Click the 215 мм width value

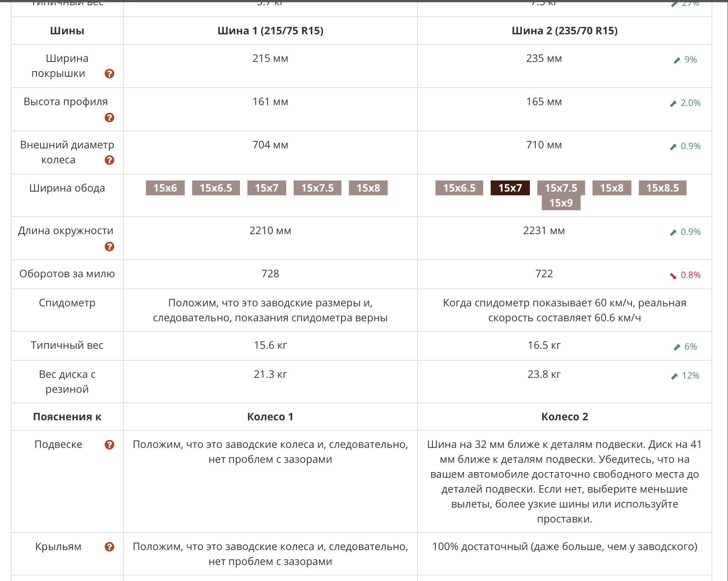[271, 59]
